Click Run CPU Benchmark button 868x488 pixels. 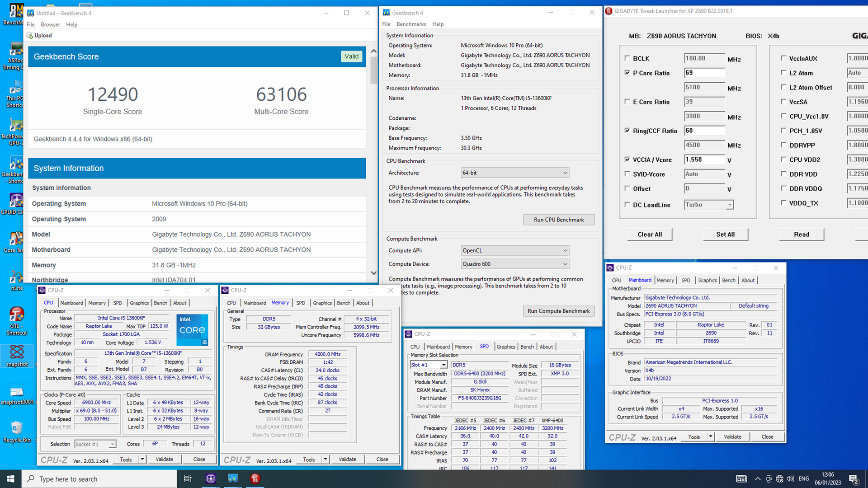559,220
